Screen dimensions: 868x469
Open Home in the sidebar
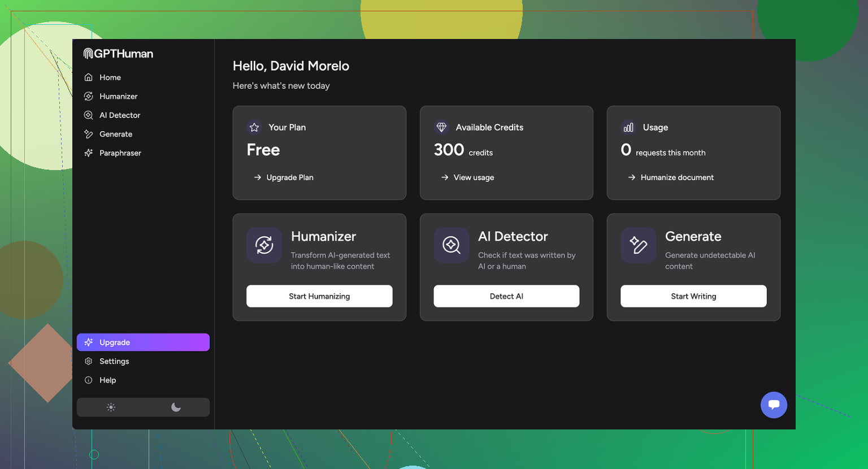[x=110, y=77]
